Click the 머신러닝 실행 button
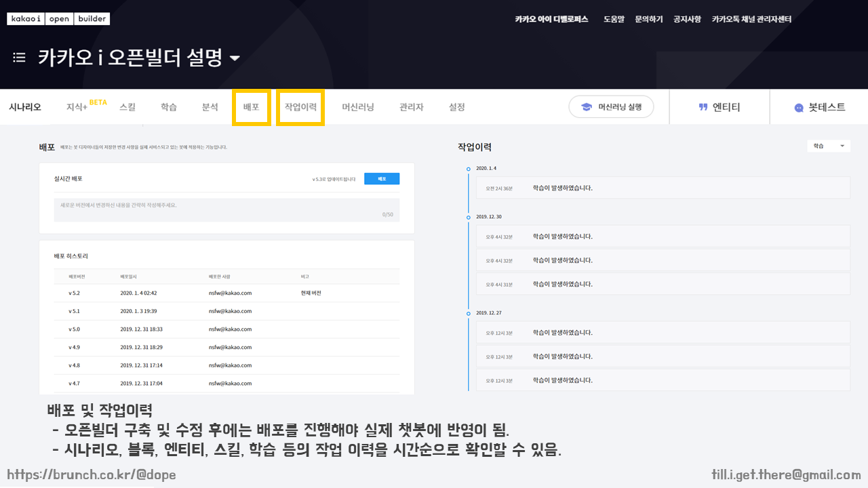The height and width of the screenshot is (488, 868). (611, 106)
